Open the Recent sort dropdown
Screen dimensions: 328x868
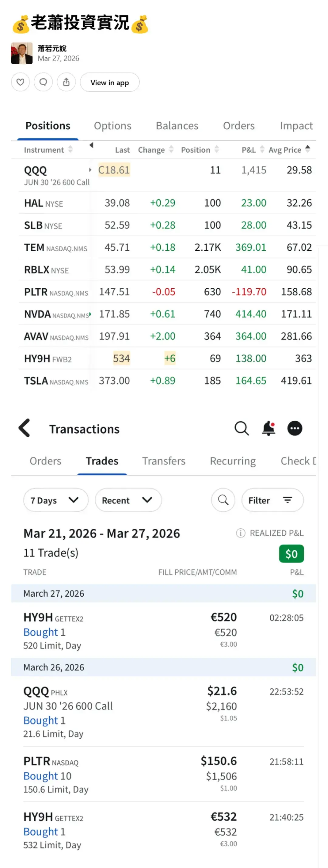click(x=128, y=500)
